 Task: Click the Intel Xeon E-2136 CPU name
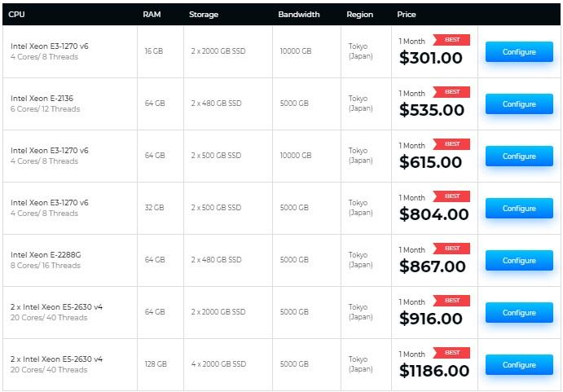(42, 99)
